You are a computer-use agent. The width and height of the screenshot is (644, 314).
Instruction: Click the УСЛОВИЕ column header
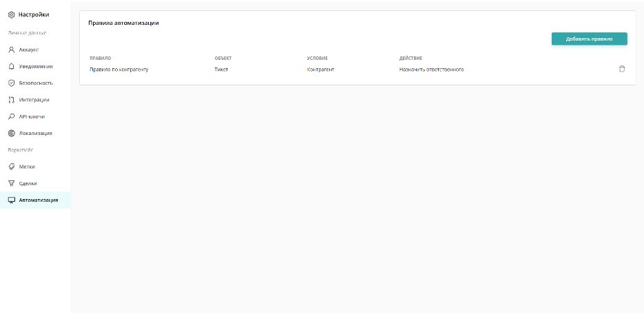click(x=317, y=59)
